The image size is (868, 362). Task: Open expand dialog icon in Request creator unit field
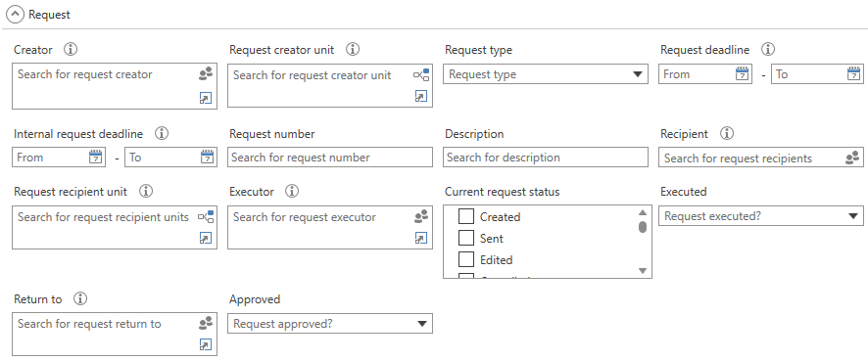tap(421, 97)
